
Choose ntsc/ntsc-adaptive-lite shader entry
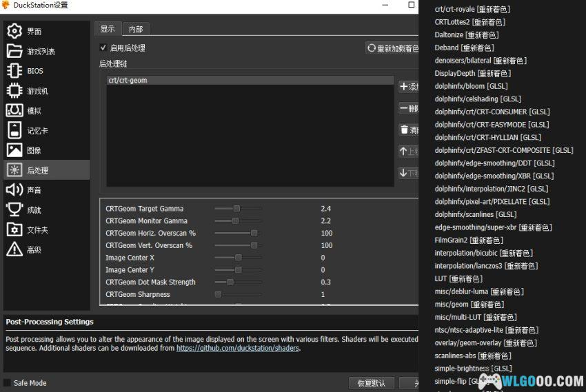pos(487,330)
